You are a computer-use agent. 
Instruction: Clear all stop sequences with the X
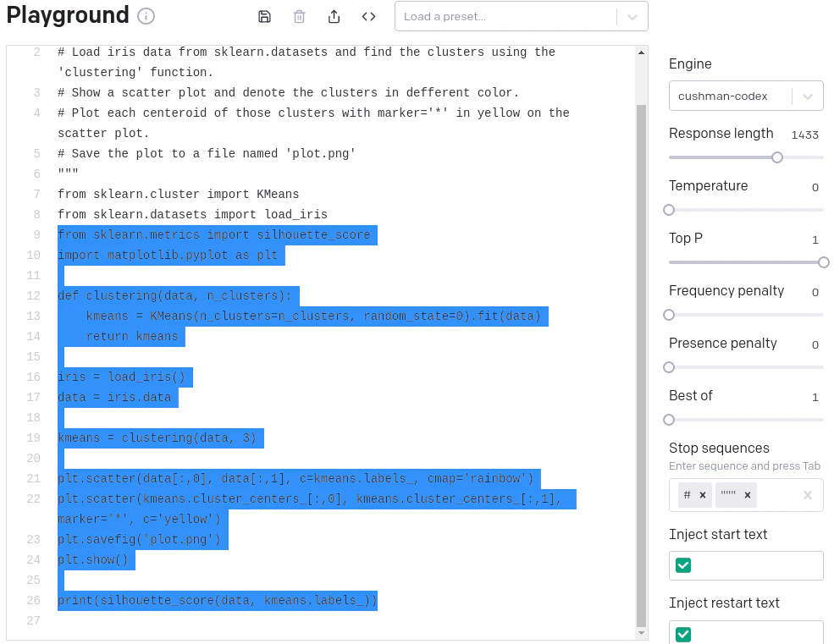pos(806,495)
